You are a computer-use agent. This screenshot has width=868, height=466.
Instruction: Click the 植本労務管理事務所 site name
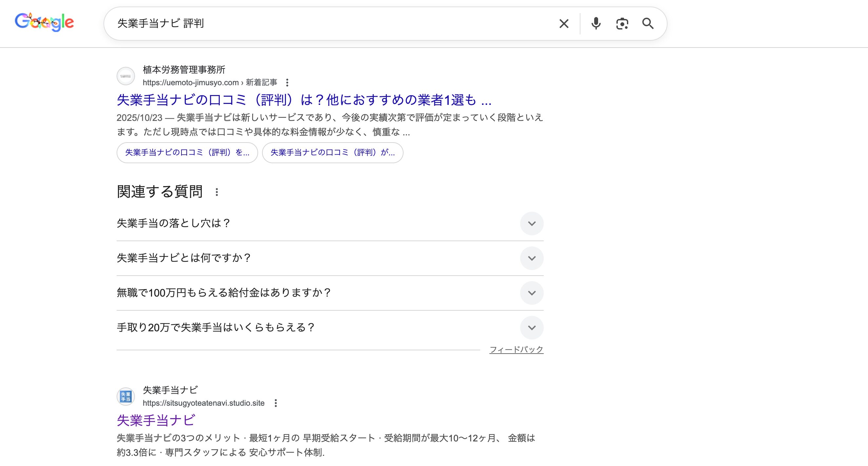point(184,70)
